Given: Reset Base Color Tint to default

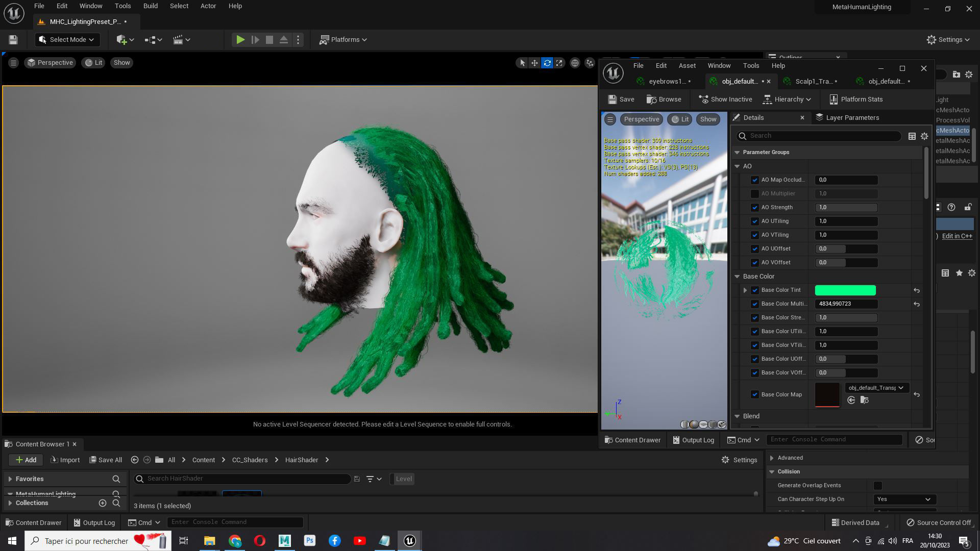Looking at the screenshot, I should [917, 290].
